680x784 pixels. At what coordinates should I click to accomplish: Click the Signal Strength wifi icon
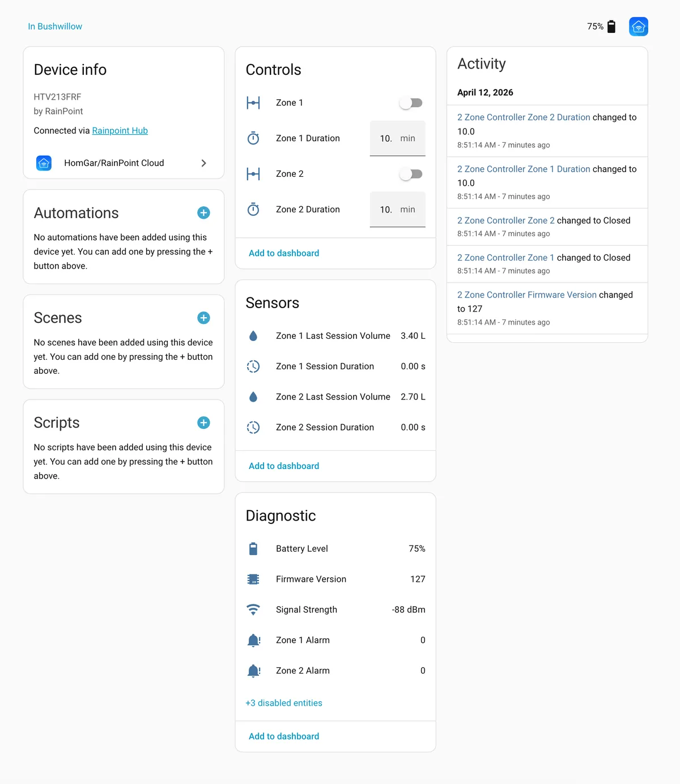[x=253, y=610]
